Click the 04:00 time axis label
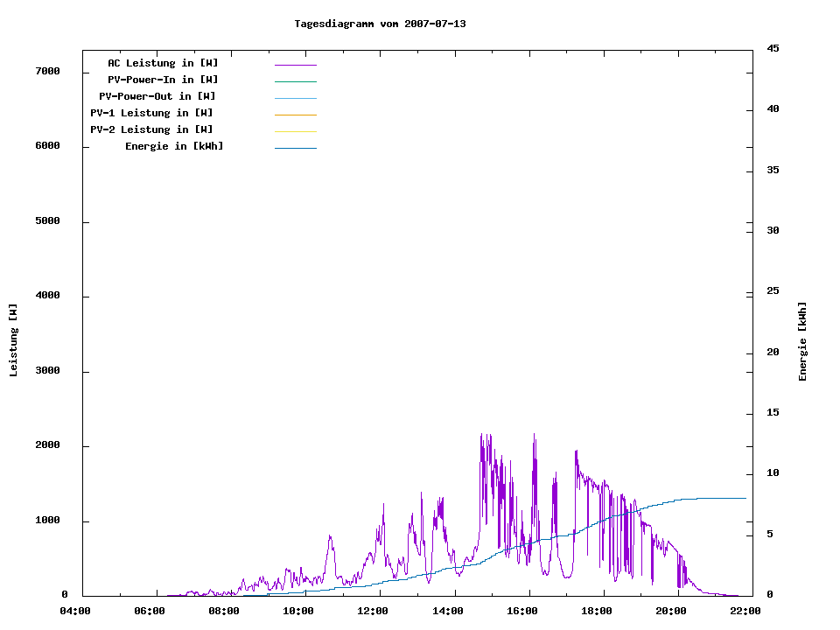The image size is (840, 630). [75, 611]
